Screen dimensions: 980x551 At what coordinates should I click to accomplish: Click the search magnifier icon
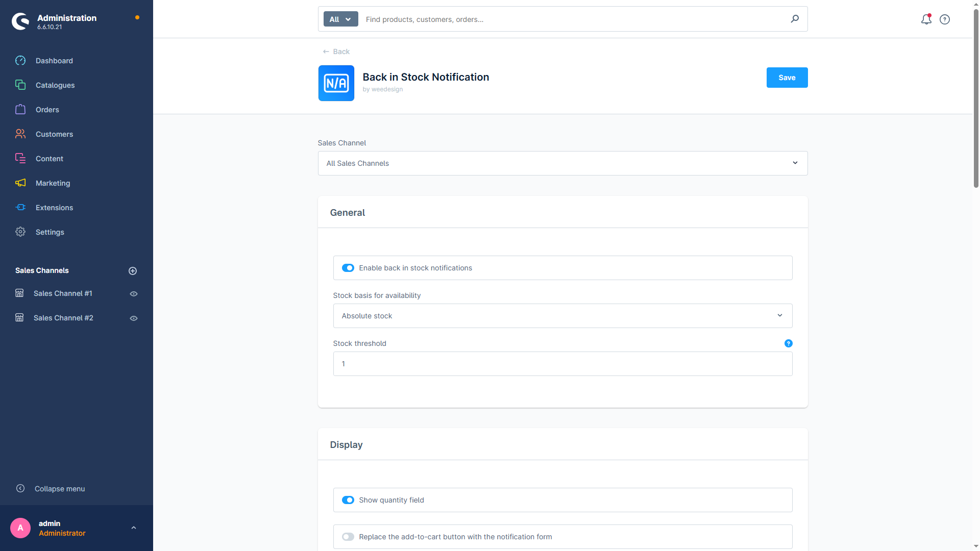[795, 19]
